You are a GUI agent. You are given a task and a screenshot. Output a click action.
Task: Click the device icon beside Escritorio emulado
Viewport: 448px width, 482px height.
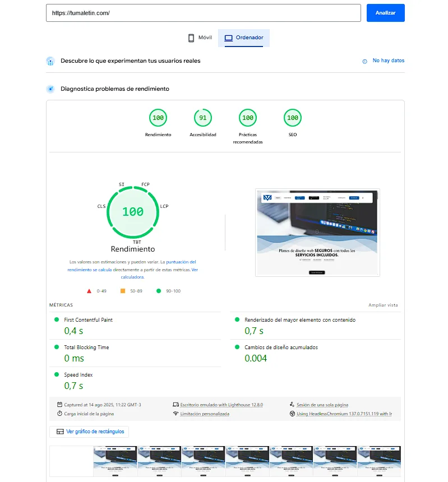click(176, 405)
